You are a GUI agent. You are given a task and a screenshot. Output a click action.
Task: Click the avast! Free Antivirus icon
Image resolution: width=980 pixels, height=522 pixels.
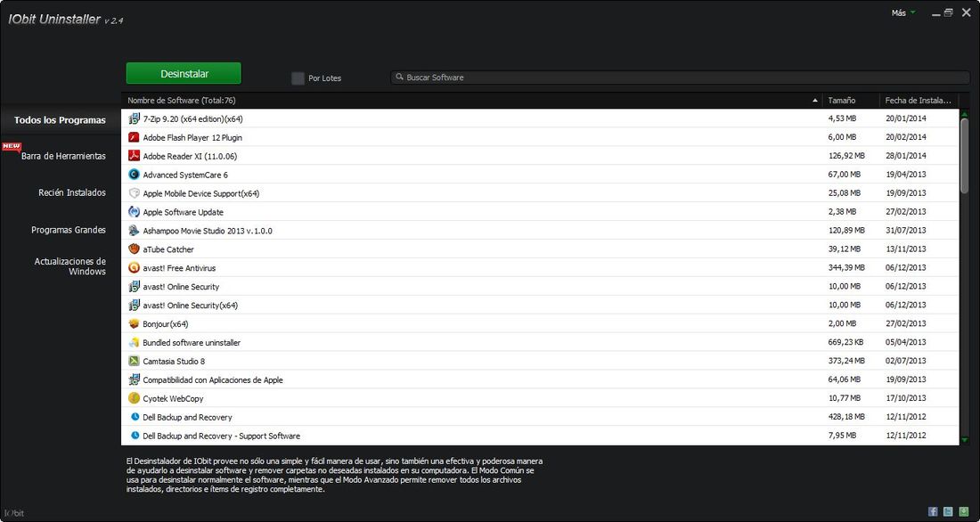click(134, 267)
